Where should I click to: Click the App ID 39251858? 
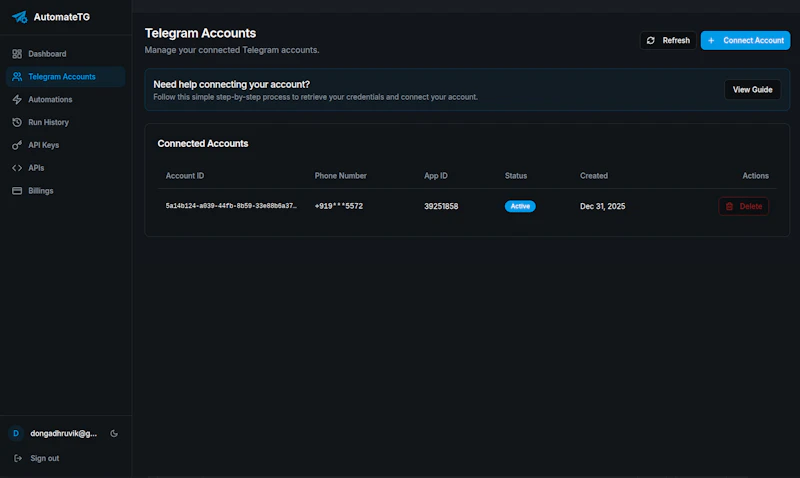(x=441, y=206)
